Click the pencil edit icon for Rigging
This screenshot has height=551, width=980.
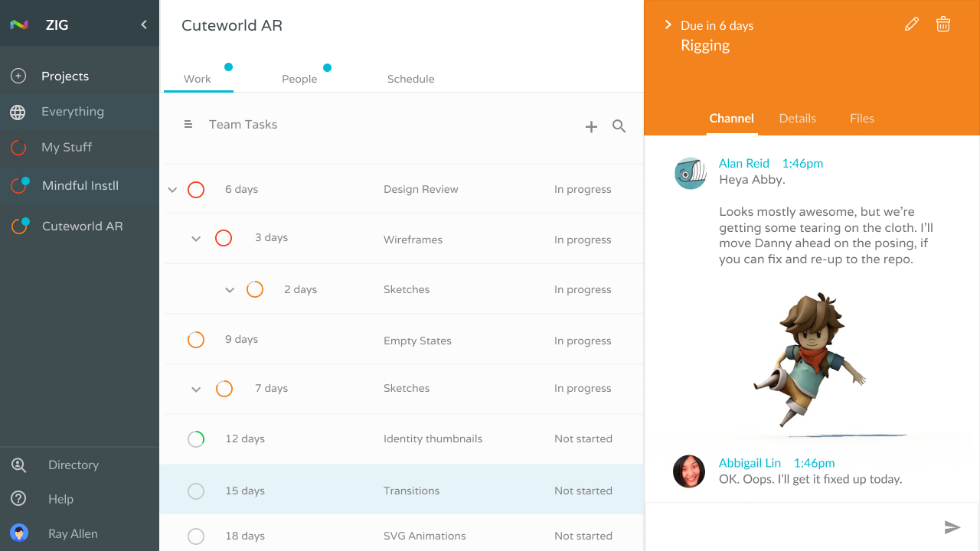click(911, 24)
